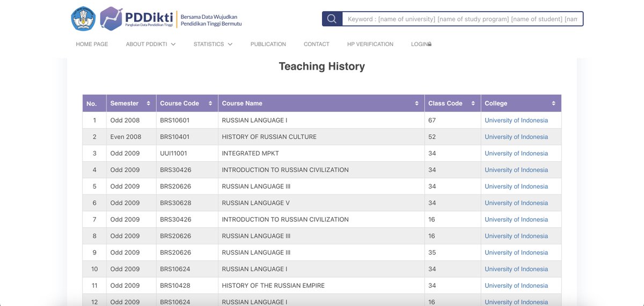644x306 pixels.
Task: Select course code BRS10401
Action: coord(174,137)
